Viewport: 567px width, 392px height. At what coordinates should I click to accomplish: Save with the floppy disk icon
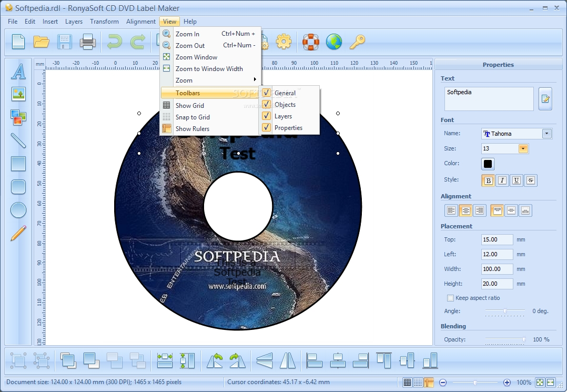[x=64, y=42]
